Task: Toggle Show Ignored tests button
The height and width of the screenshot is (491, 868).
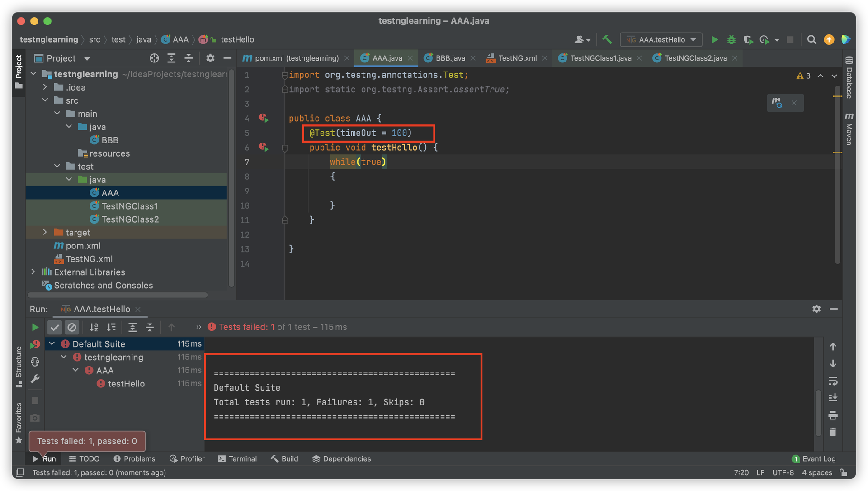Action: pyautogui.click(x=72, y=327)
